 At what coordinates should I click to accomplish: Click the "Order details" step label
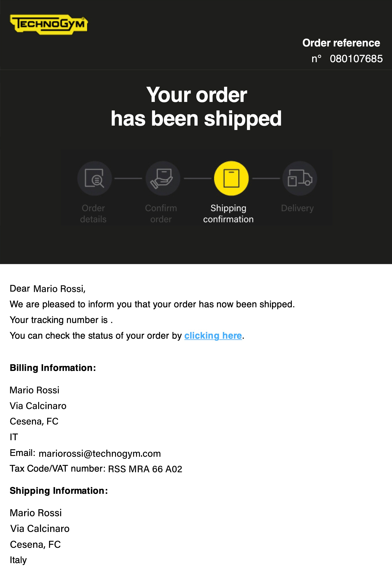point(93,214)
